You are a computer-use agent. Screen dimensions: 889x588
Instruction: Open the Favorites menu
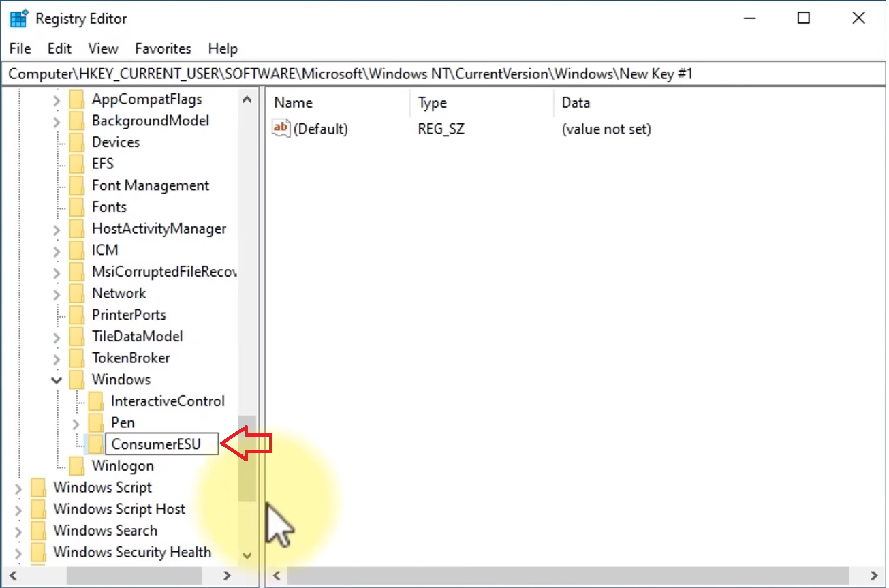163,48
